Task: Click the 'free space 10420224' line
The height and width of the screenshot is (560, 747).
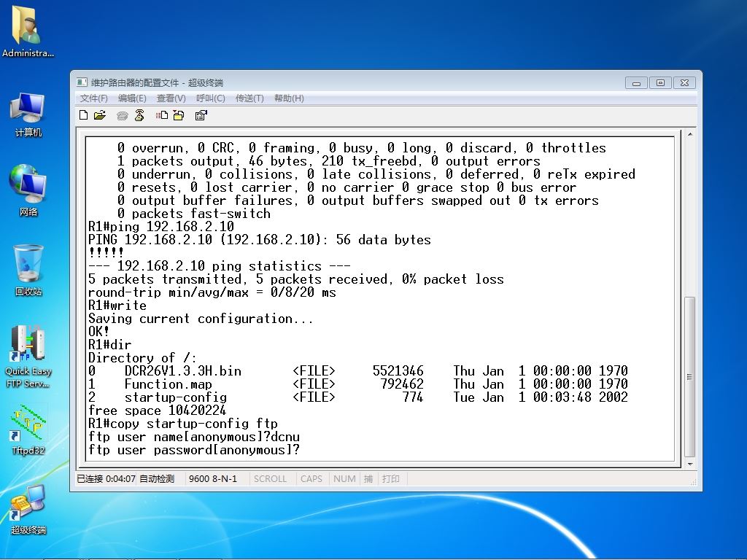Action: tap(158, 411)
